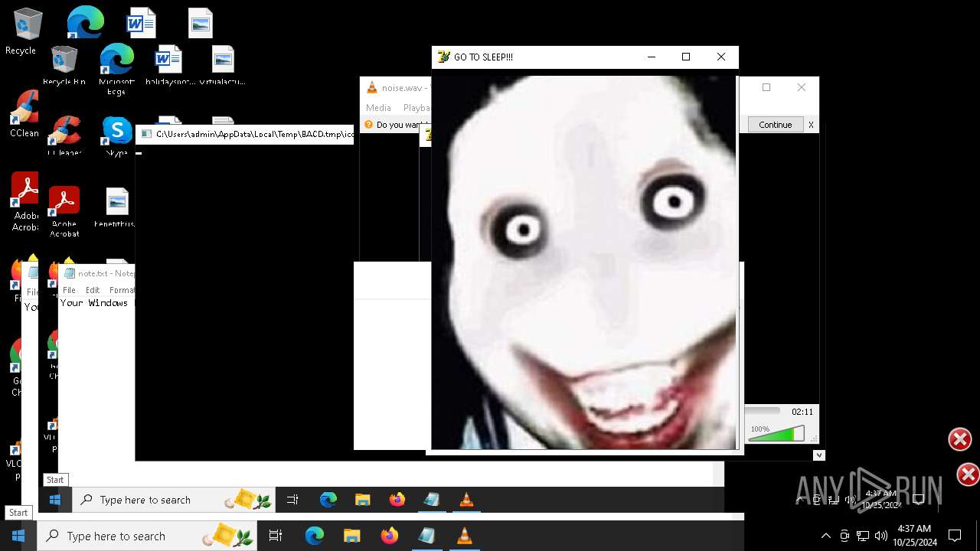
Task: Close the GO TO SLEEP window
Action: 720,57
